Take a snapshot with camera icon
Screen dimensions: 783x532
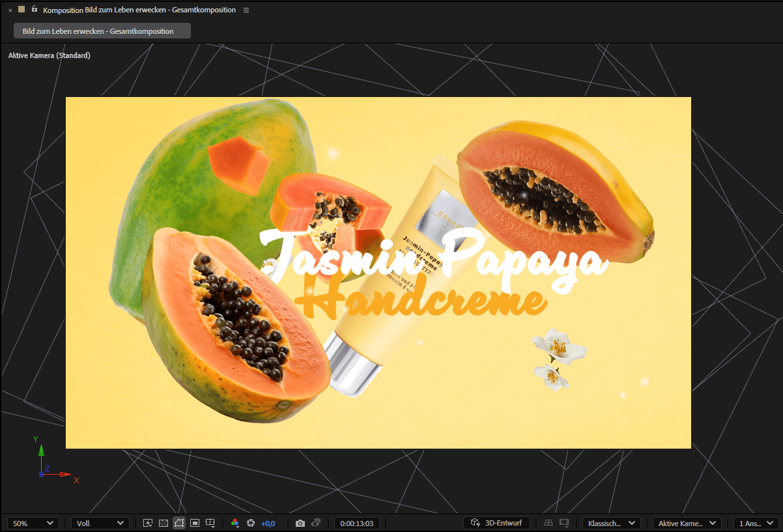pos(300,523)
